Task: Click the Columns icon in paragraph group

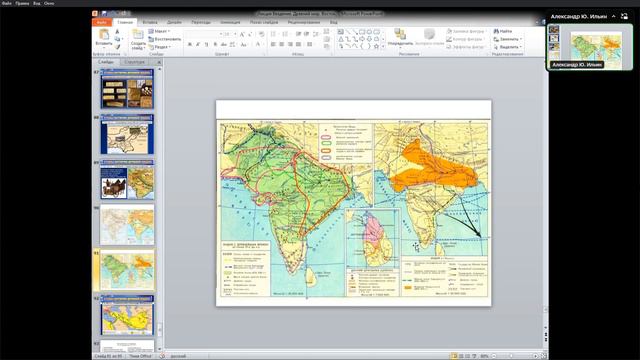Action: coord(310,44)
